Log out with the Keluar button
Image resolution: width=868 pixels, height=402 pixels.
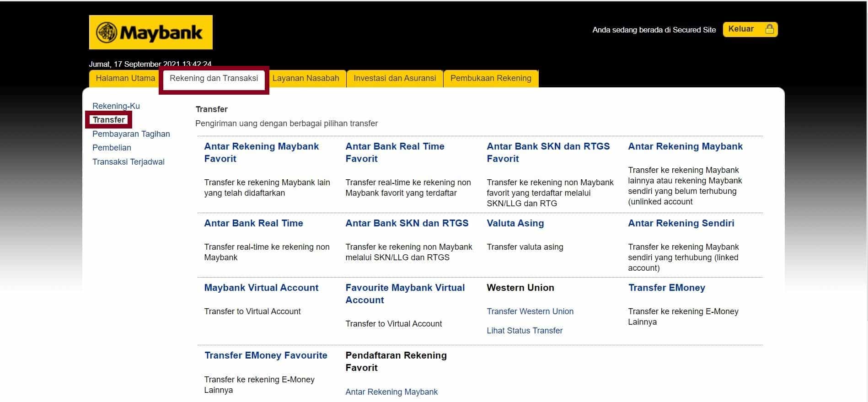[x=741, y=29]
